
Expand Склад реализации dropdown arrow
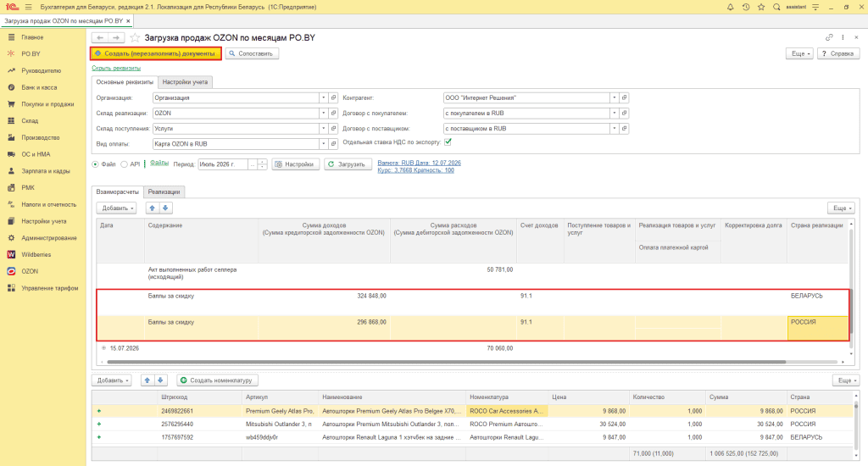(x=323, y=114)
